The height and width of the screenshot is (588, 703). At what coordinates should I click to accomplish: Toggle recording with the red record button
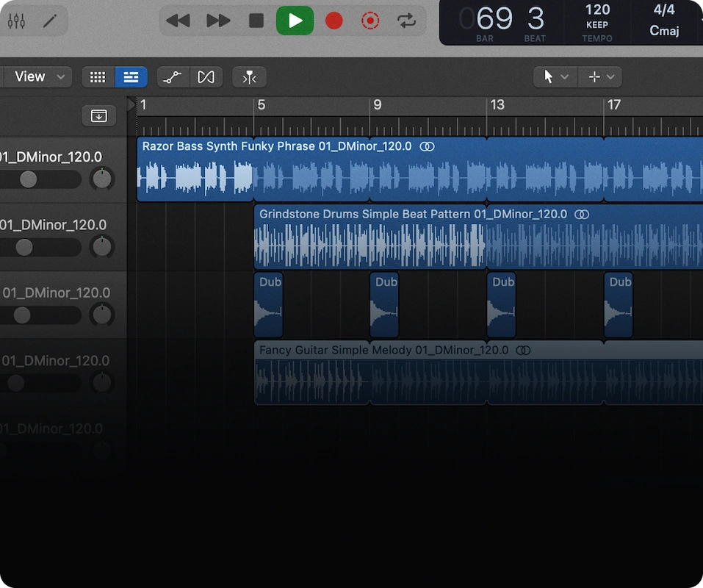pos(334,21)
